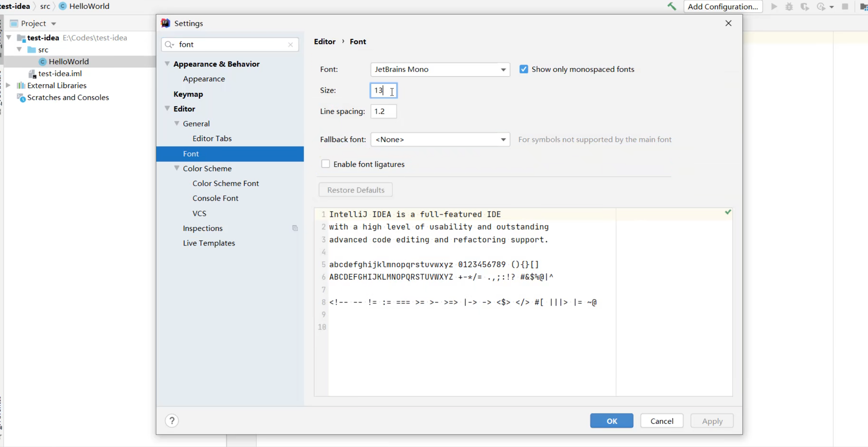Click the Stop square icon in toolbar

tap(845, 6)
